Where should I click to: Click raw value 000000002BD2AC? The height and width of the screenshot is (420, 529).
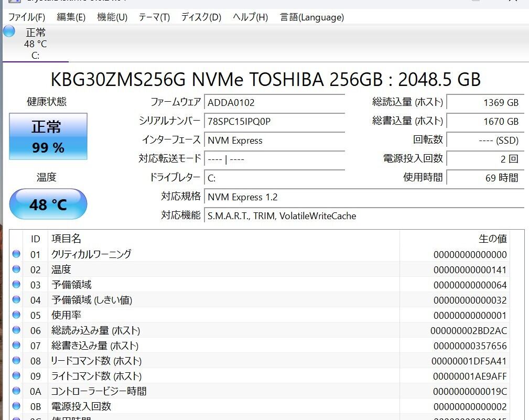click(469, 331)
